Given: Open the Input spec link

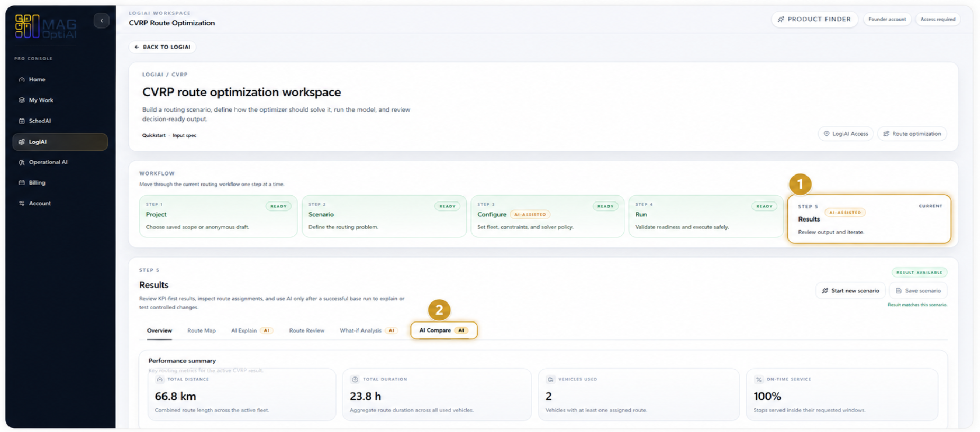Looking at the screenshot, I should (184, 135).
